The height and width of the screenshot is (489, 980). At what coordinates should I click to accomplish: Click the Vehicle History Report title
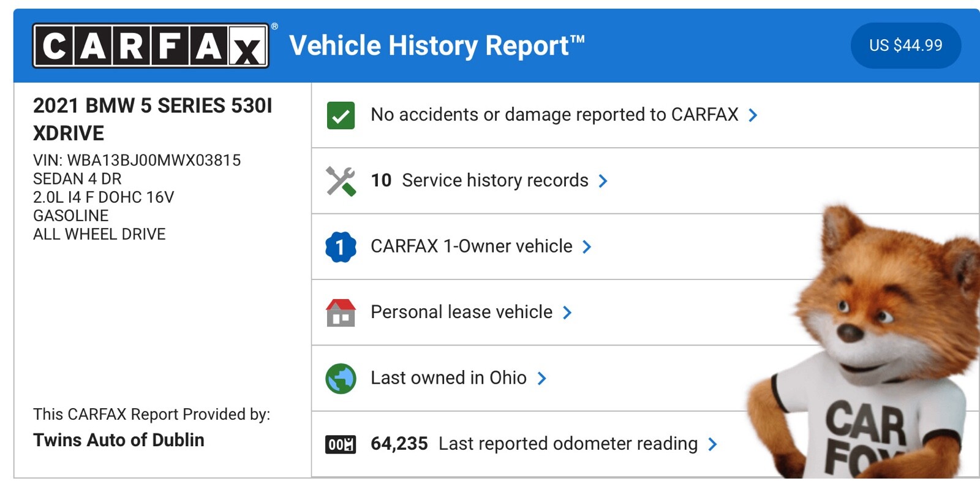436,45
